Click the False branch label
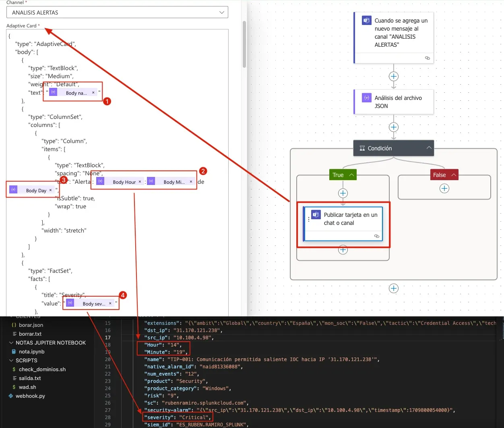The image size is (504, 428). (440, 175)
